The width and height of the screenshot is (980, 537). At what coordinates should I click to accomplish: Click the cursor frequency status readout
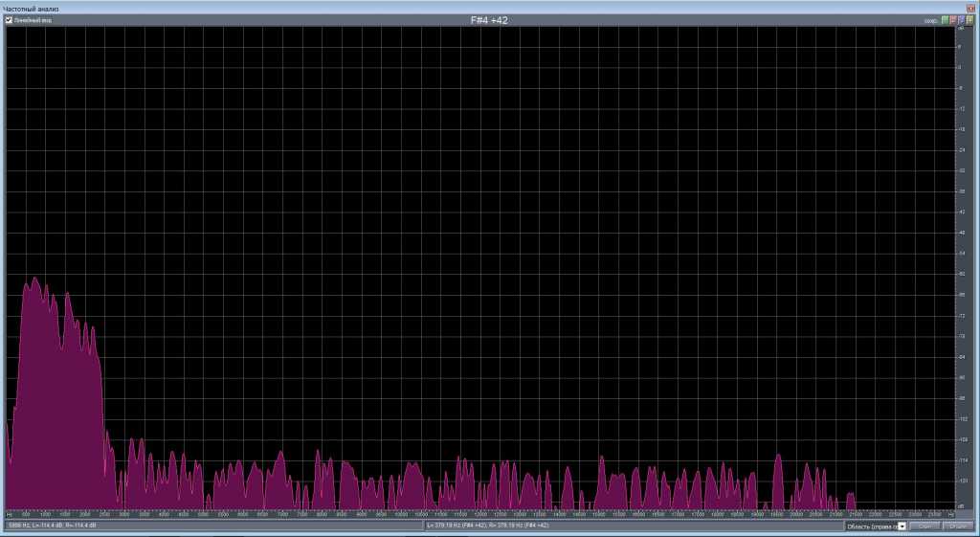pos(53,526)
